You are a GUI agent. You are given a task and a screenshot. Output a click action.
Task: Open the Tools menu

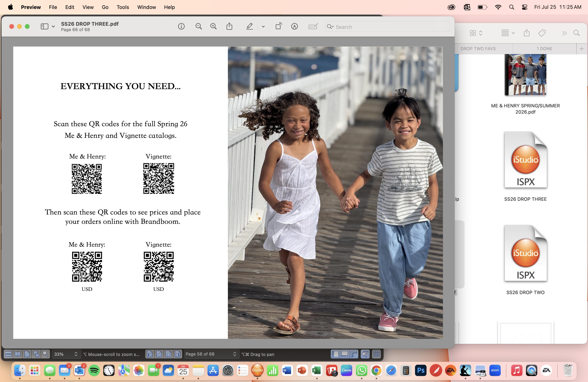coord(123,7)
